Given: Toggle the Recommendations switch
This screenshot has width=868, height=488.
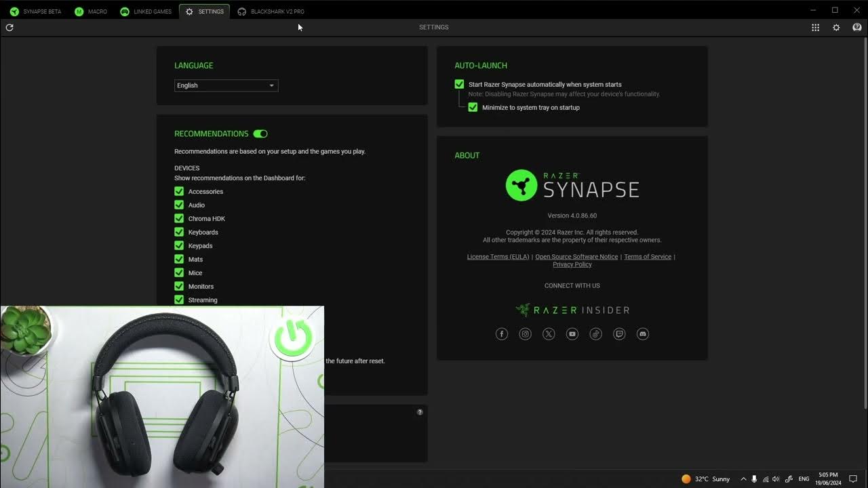Looking at the screenshot, I should (x=260, y=134).
